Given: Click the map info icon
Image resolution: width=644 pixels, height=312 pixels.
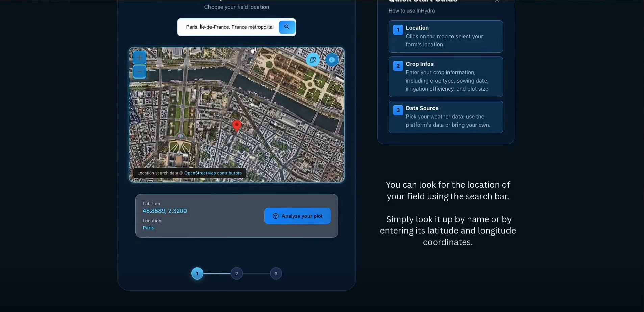Looking at the screenshot, I should click(x=332, y=60).
